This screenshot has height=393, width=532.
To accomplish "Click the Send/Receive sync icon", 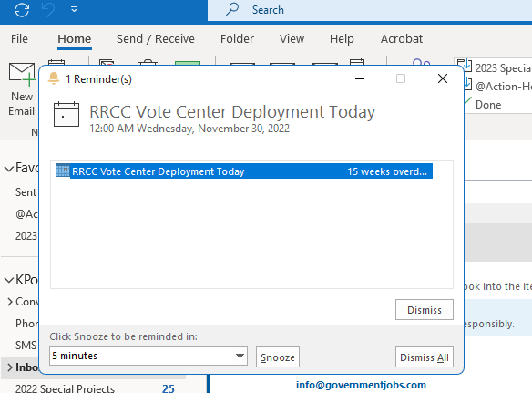I will [x=22, y=10].
